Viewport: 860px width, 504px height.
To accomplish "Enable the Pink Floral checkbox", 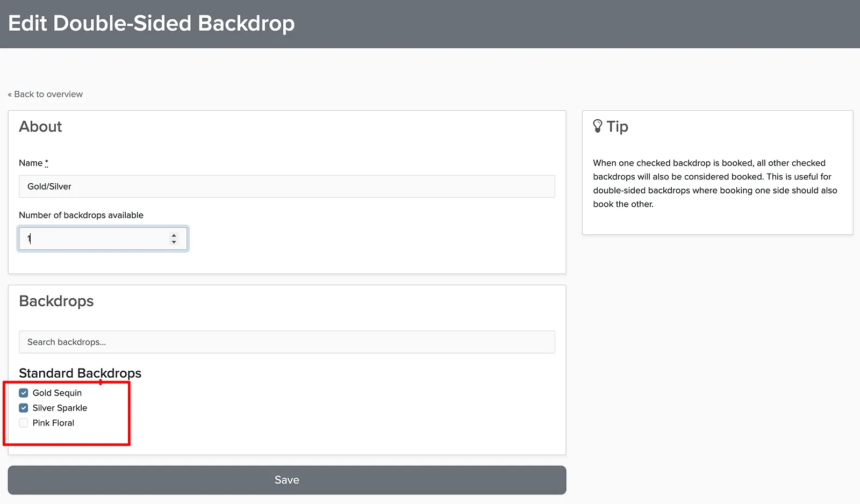I will (x=24, y=423).
